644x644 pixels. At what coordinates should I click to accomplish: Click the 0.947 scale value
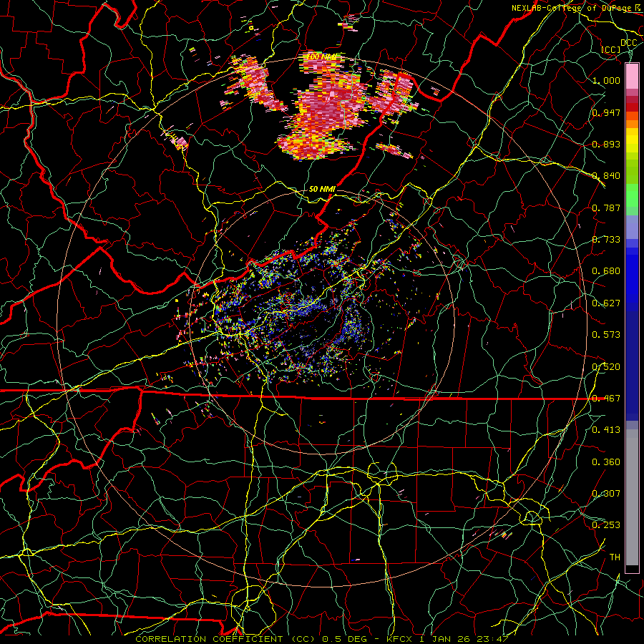(606, 112)
